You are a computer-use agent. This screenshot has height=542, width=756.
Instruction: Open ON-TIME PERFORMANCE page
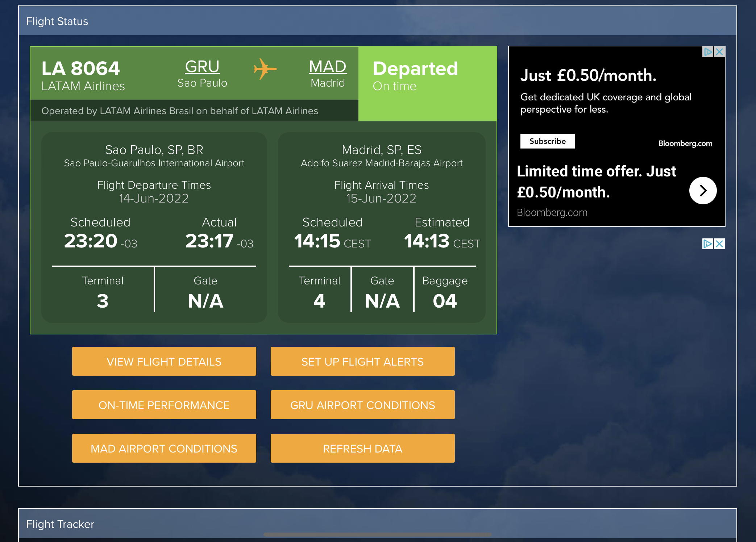(164, 405)
